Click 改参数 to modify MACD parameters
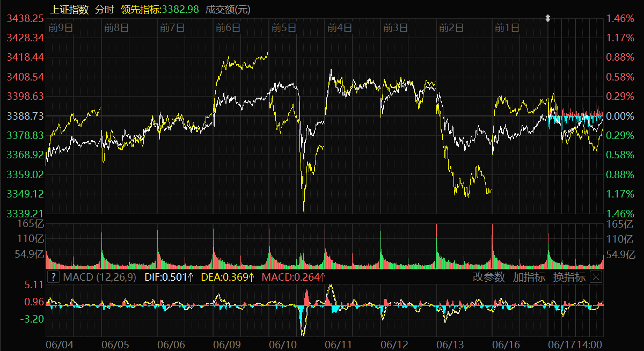 [488, 277]
